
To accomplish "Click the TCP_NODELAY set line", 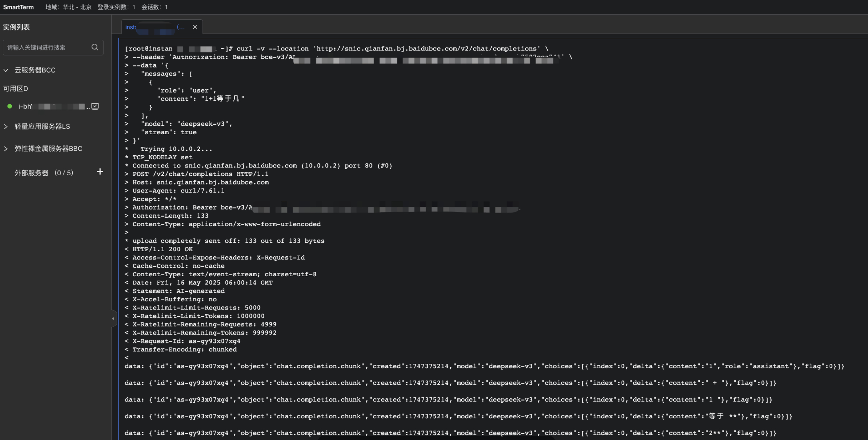I will pyautogui.click(x=158, y=157).
